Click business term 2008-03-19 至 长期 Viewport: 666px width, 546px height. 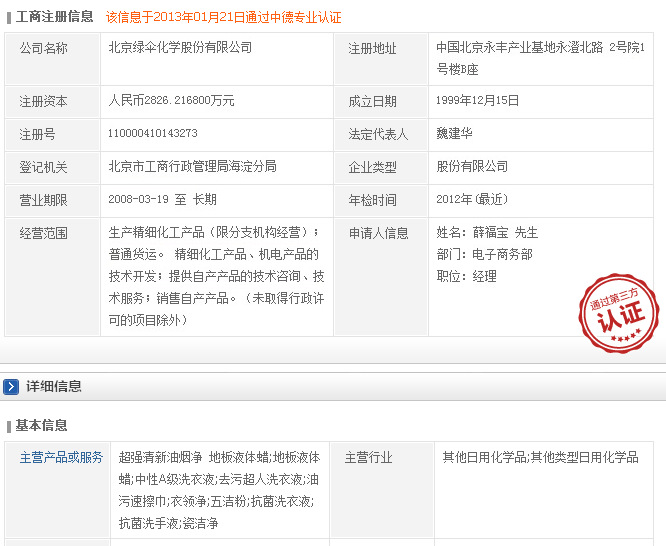click(162, 199)
